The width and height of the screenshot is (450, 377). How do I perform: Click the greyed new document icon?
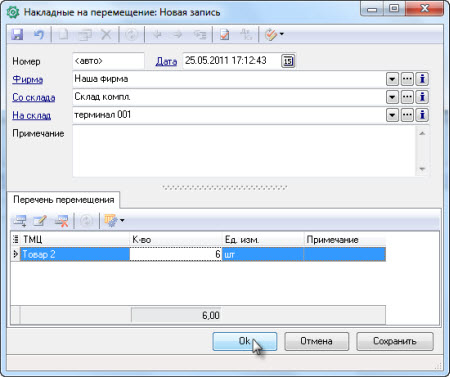(63, 34)
